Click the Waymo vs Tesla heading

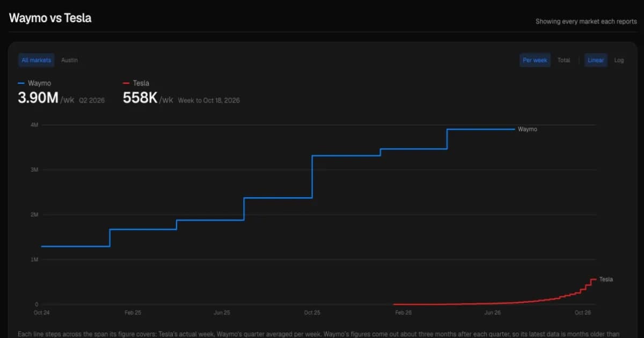pos(50,18)
